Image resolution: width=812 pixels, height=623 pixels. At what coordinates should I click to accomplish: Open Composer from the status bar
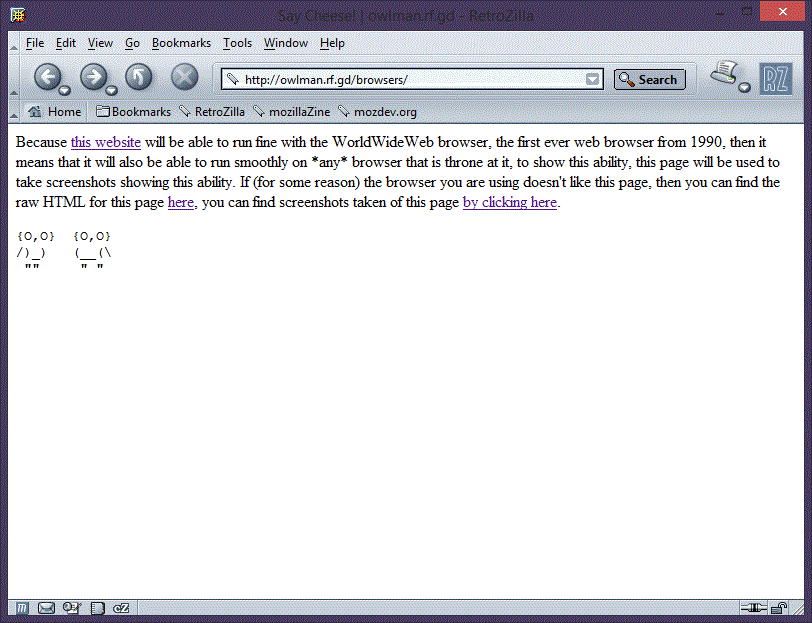(71, 608)
